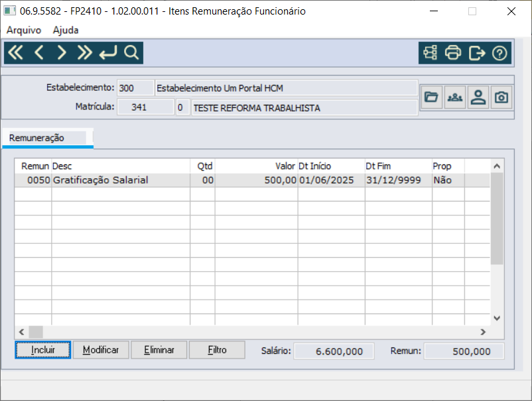Minimize the FP2410 window
This screenshot has width=532, height=401.
click(x=434, y=11)
